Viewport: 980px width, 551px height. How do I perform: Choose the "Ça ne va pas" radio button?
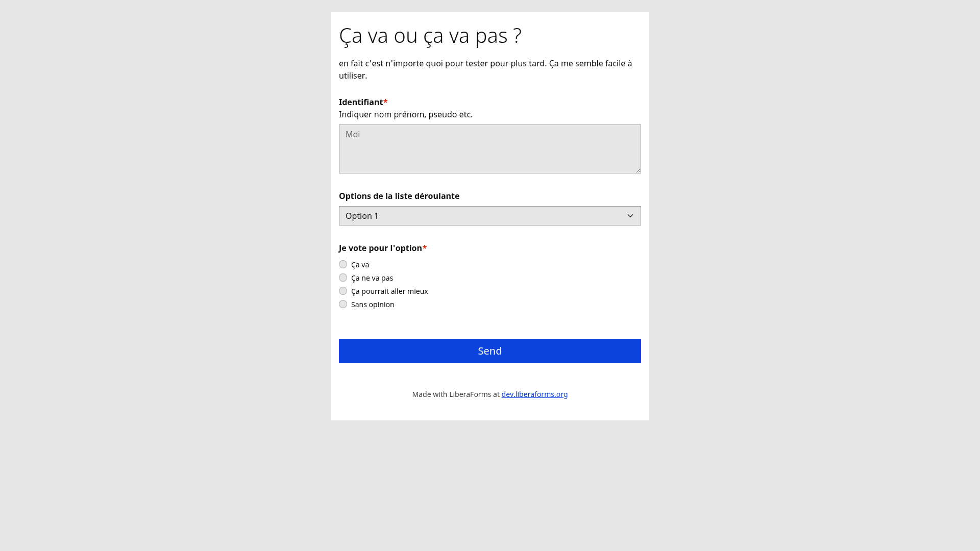point(343,278)
